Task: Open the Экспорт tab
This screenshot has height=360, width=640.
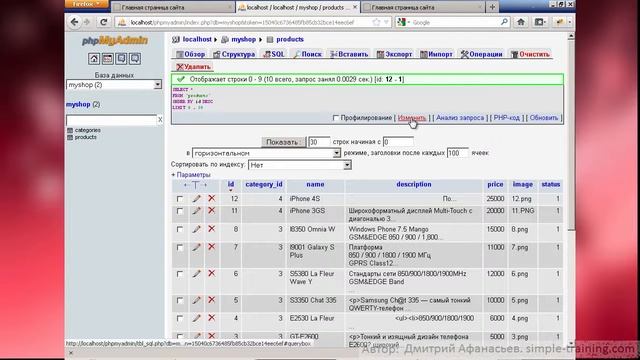Action: click(394, 54)
